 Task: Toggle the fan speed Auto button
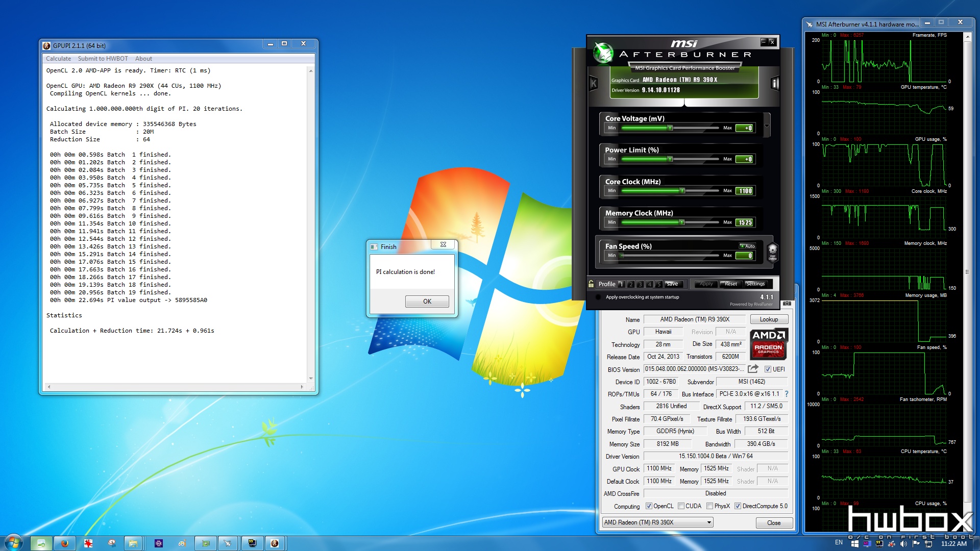click(747, 246)
